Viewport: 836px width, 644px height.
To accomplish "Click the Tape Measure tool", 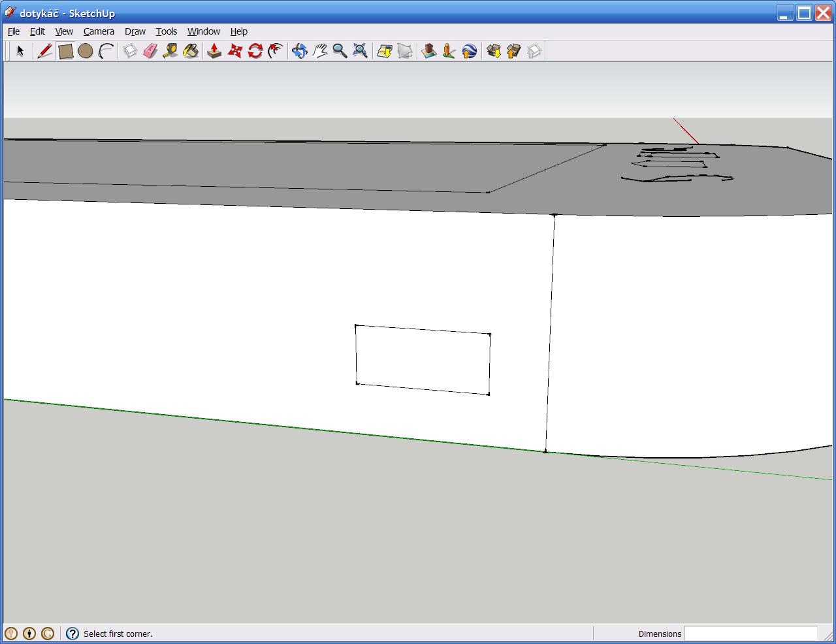I will point(170,51).
